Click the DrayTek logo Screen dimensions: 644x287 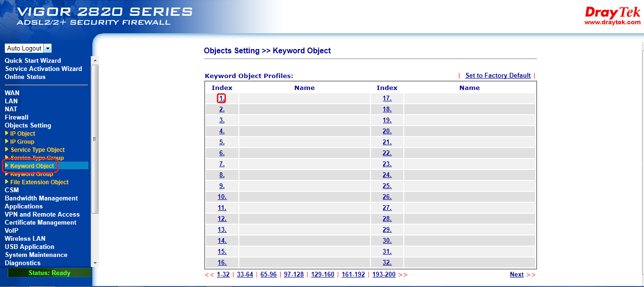(x=612, y=16)
